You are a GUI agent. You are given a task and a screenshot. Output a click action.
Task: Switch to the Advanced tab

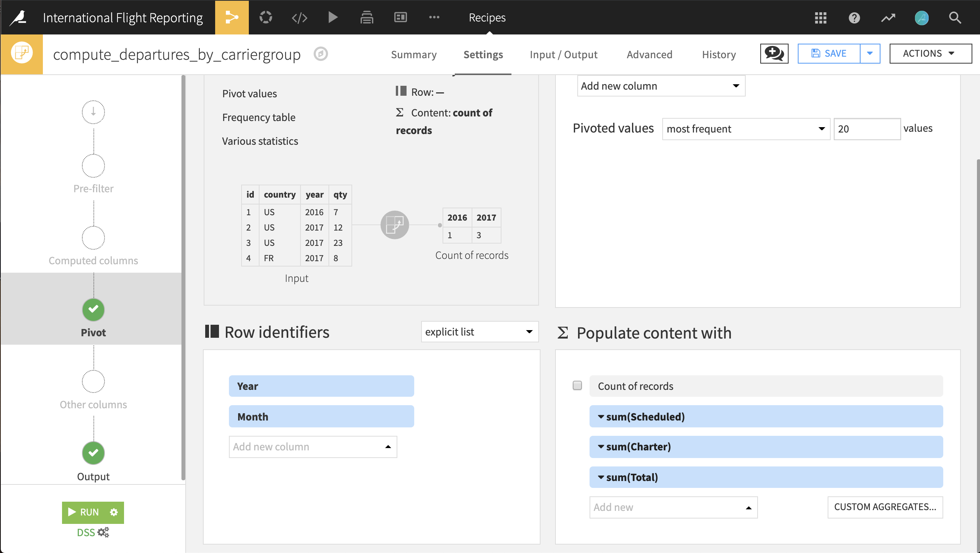click(649, 54)
